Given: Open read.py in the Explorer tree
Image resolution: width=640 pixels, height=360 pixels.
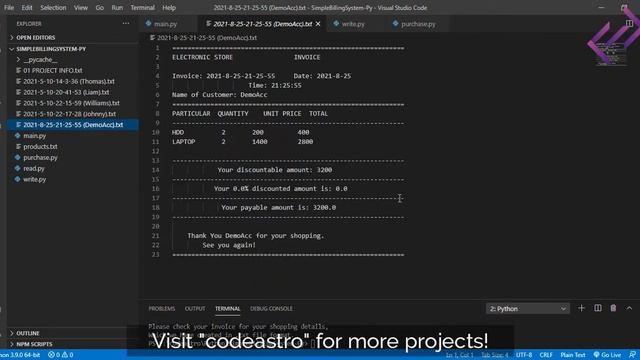Looking at the screenshot, I should click(33, 169).
